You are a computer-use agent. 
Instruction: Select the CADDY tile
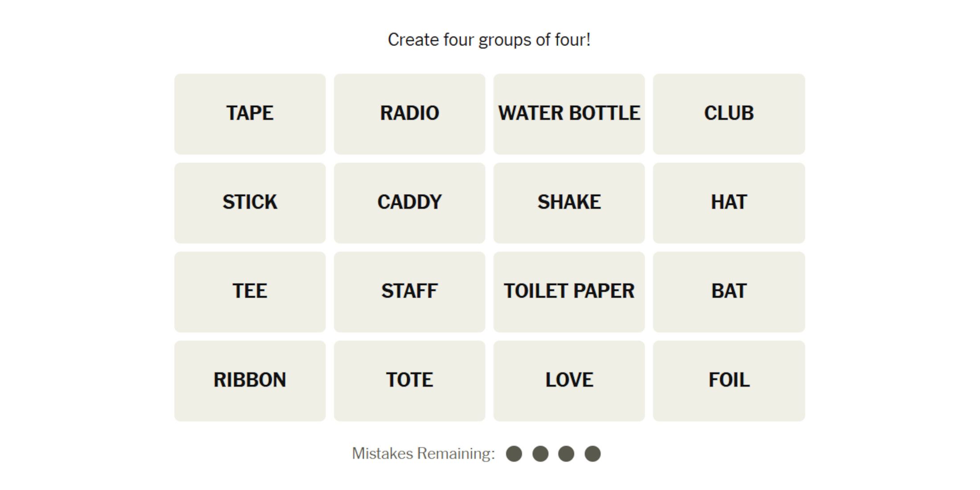pyautogui.click(x=409, y=203)
